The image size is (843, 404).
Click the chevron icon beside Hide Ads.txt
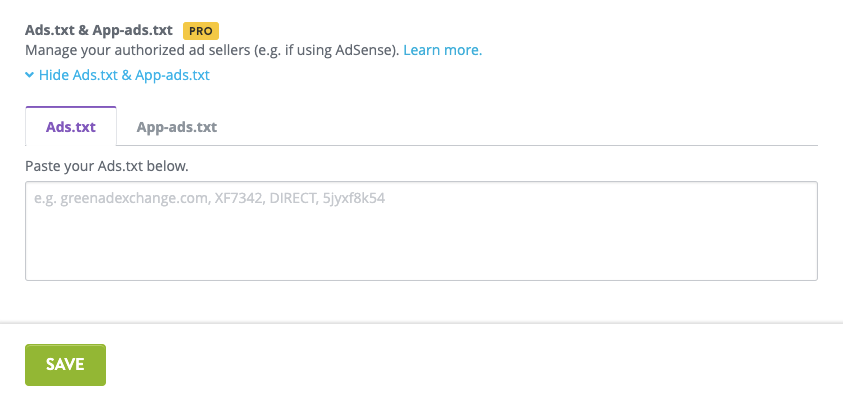click(30, 75)
